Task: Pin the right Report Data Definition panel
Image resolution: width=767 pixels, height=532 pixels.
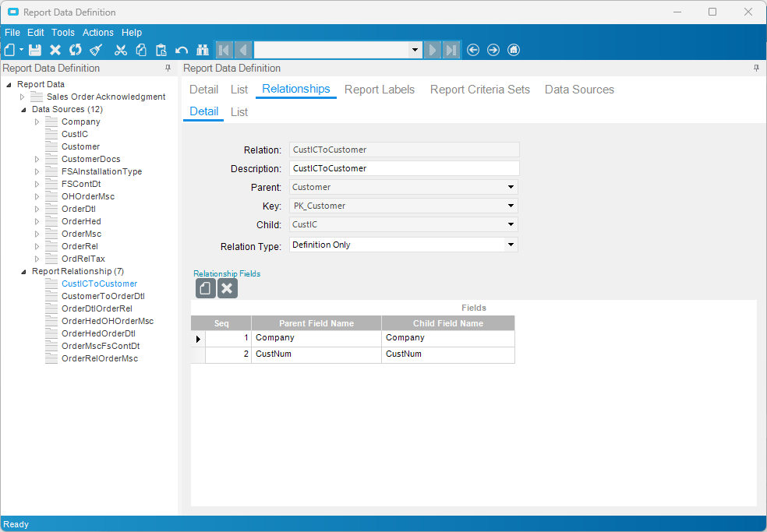Action: [756, 68]
